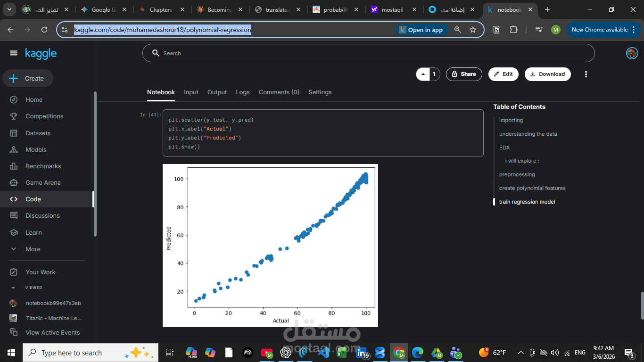This screenshot has width=644, height=362.
Task: Click the Edit notebook button
Action: (503, 74)
